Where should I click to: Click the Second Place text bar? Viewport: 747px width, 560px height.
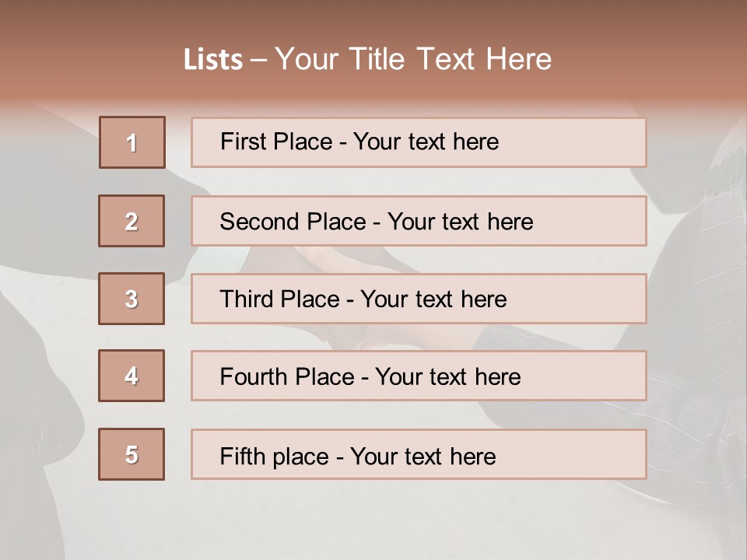click(419, 221)
